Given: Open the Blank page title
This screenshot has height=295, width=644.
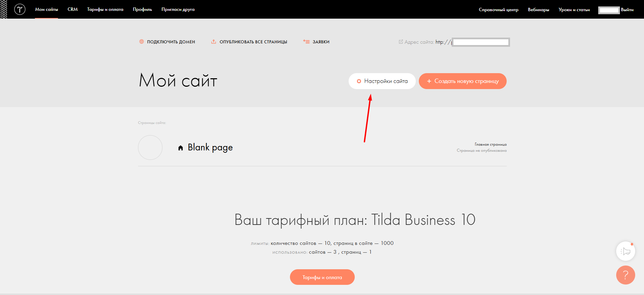Looking at the screenshot, I should 210,147.
